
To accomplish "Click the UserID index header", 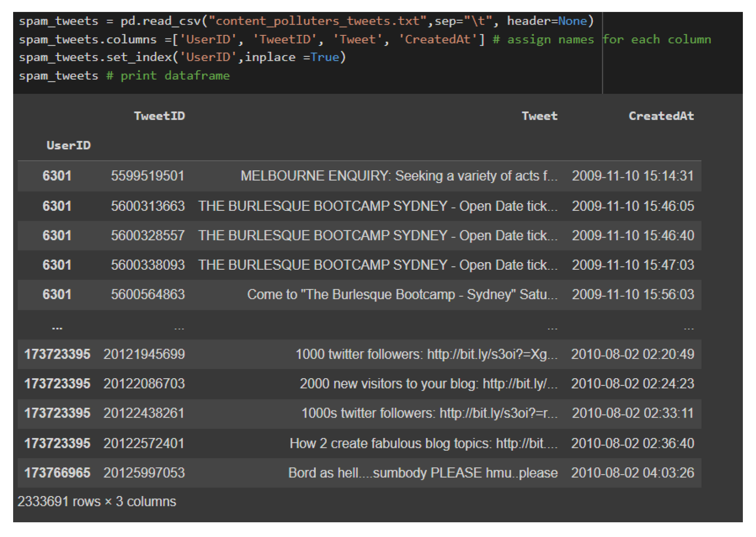I will [x=68, y=145].
